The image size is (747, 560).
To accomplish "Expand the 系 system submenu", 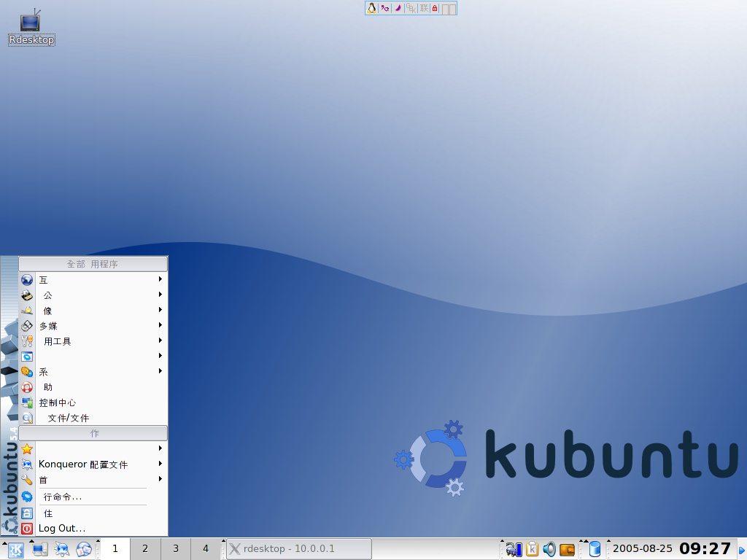I will [93, 371].
